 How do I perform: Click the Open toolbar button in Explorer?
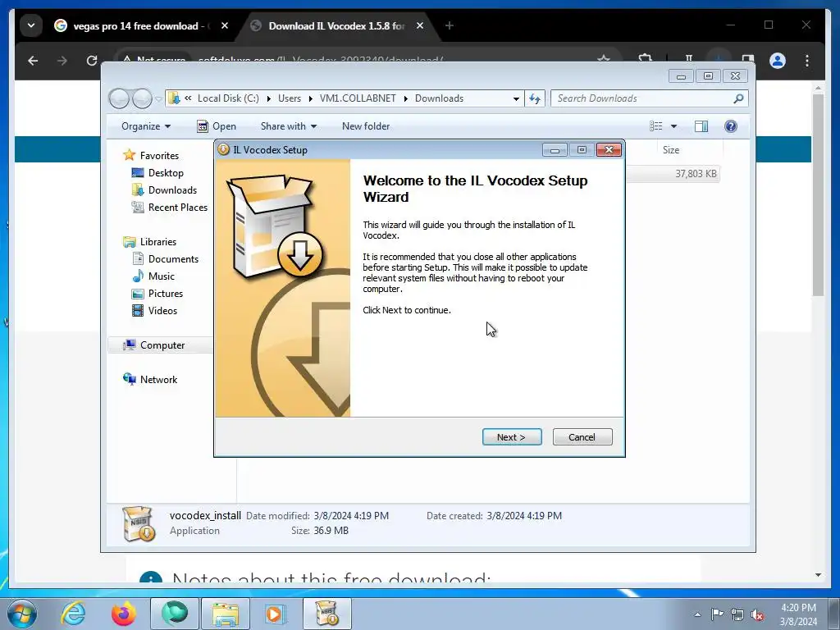[217, 126]
